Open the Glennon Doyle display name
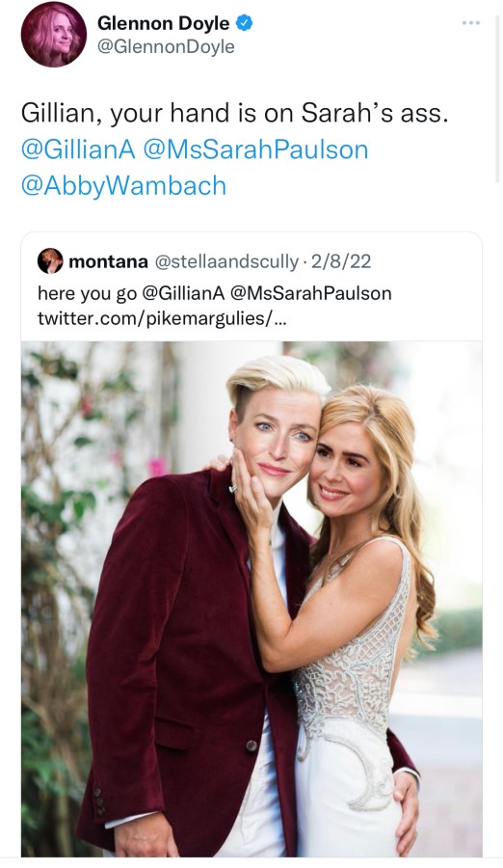Image resolution: width=503 pixels, height=868 pixels. (163, 23)
